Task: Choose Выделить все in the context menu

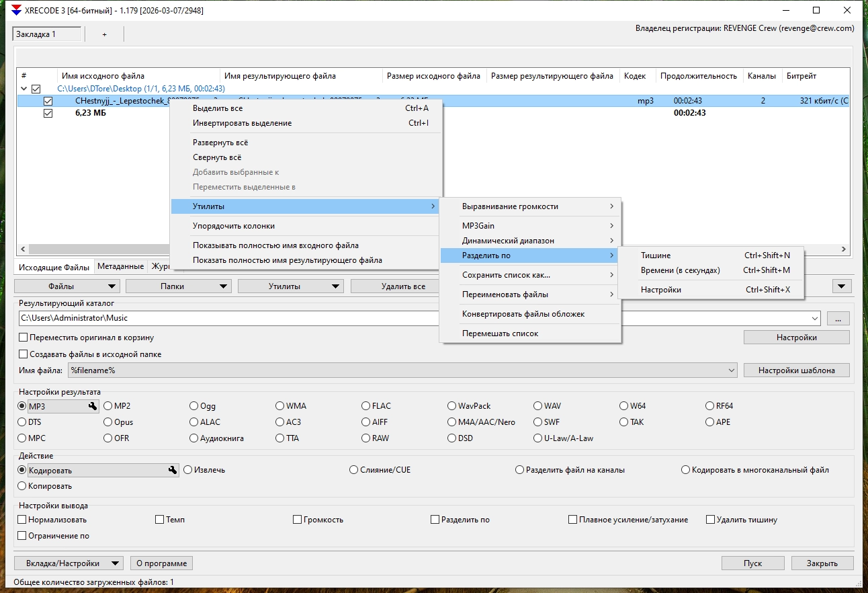Action: tap(306, 108)
